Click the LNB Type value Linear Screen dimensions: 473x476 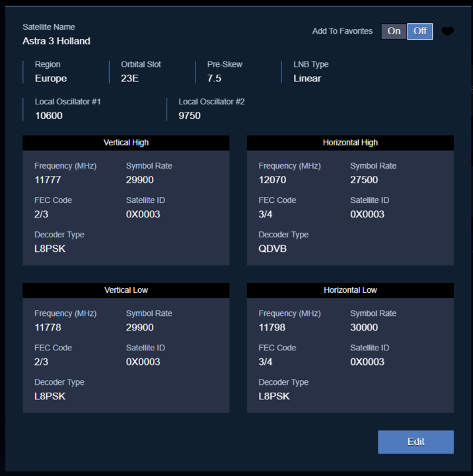click(307, 78)
